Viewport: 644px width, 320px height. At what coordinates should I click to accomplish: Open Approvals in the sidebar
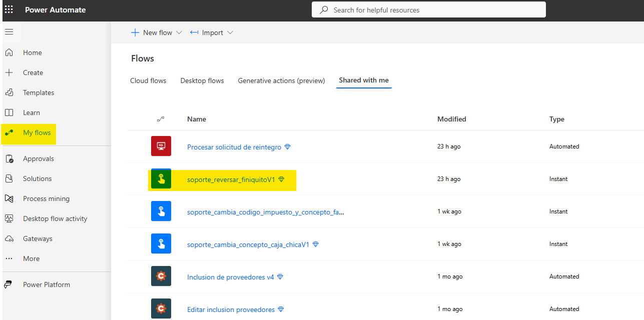[x=39, y=158]
